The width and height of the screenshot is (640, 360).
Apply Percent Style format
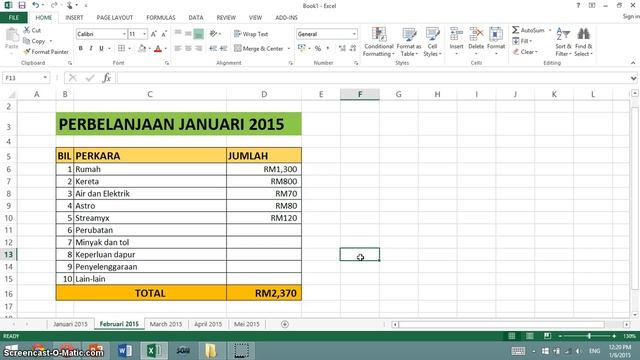pos(318,49)
